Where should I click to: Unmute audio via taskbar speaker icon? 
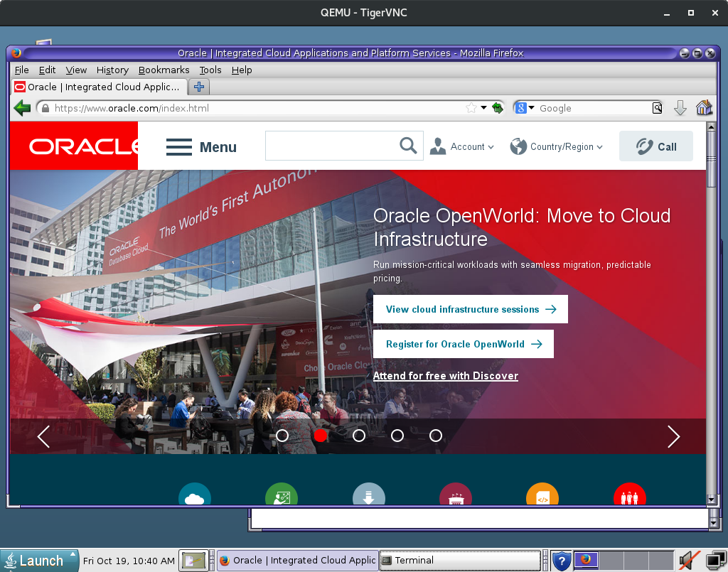[688, 560]
